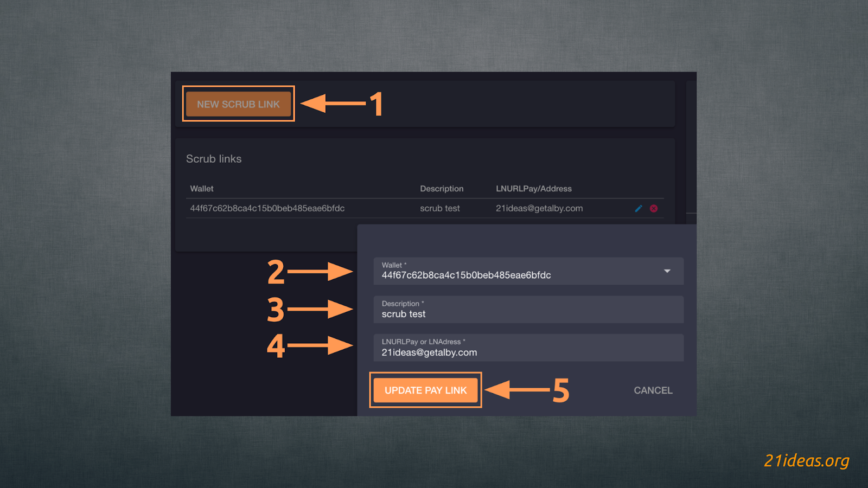Open the Wallet selection field in dialog
This screenshot has width=868, height=488.
click(x=521, y=272)
